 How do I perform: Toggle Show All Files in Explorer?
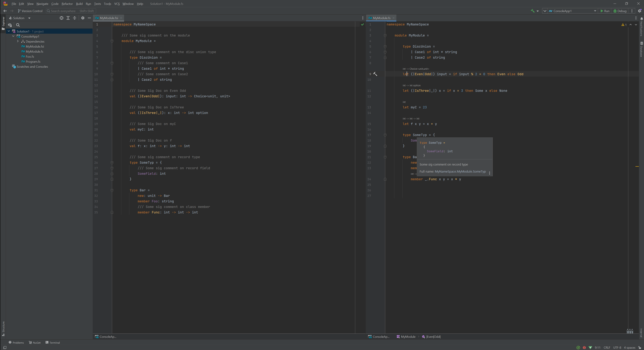(x=10, y=25)
